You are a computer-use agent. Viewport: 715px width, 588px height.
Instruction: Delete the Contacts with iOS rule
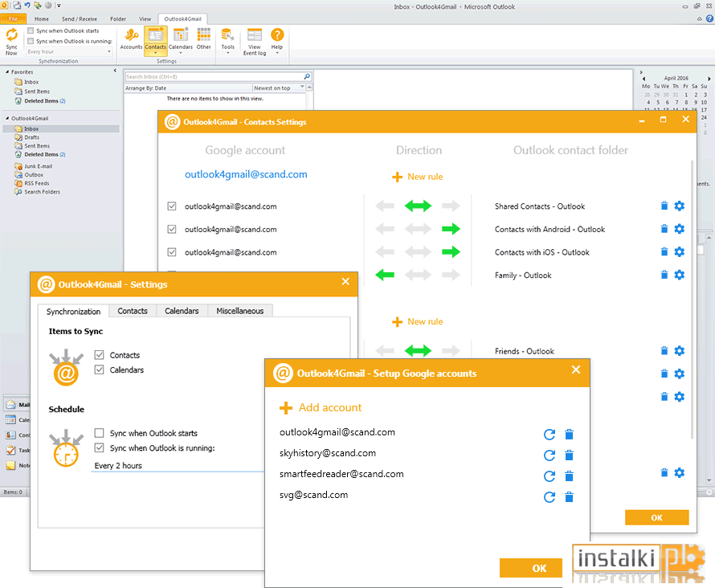664,251
